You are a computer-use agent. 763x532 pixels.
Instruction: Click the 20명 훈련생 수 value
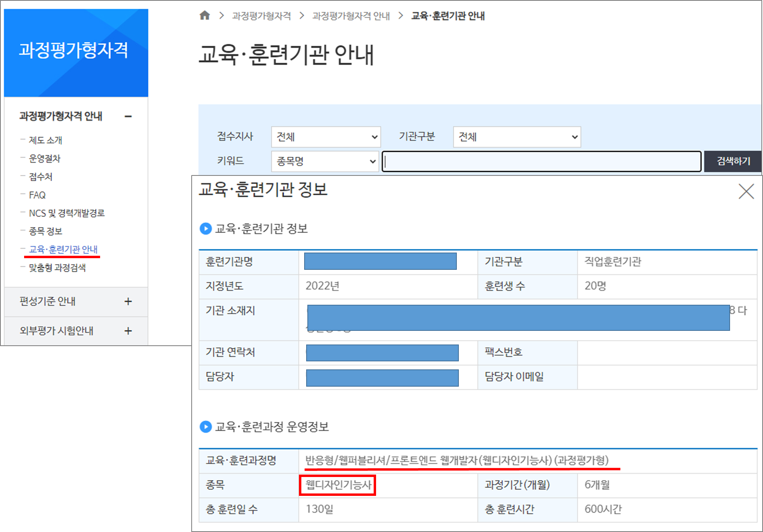tap(595, 286)
